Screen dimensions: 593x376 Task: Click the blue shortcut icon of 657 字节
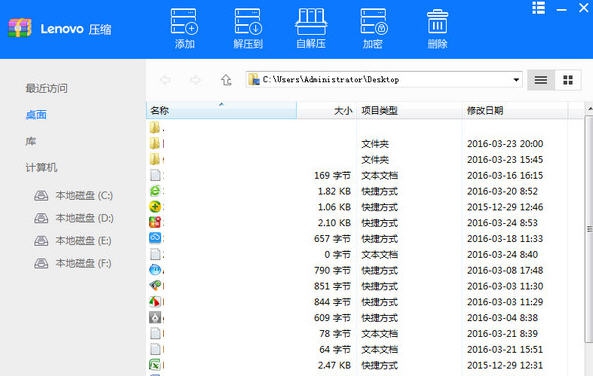pos(155,238)
